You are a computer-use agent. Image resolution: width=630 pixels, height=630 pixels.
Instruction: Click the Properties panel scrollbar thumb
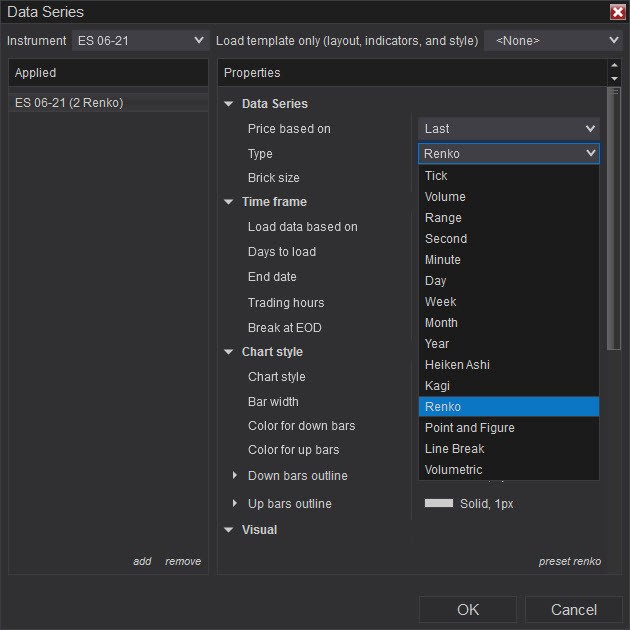click(614, 219)
